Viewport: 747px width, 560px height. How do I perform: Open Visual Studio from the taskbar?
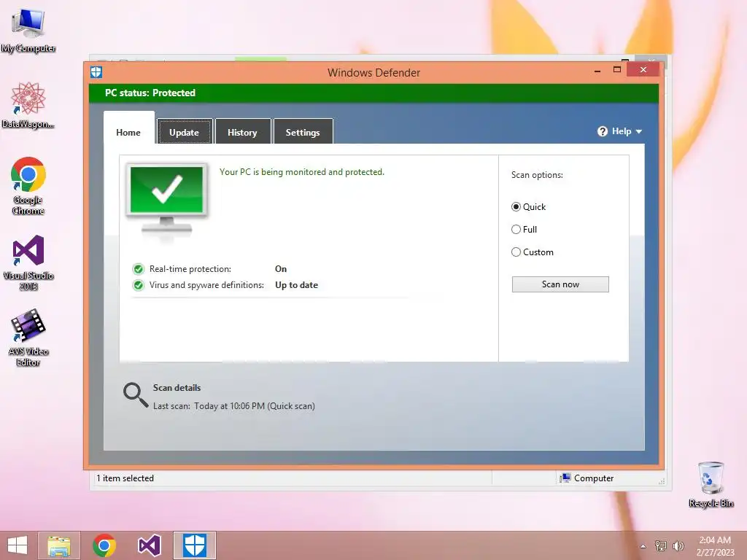tap(149, 545)
